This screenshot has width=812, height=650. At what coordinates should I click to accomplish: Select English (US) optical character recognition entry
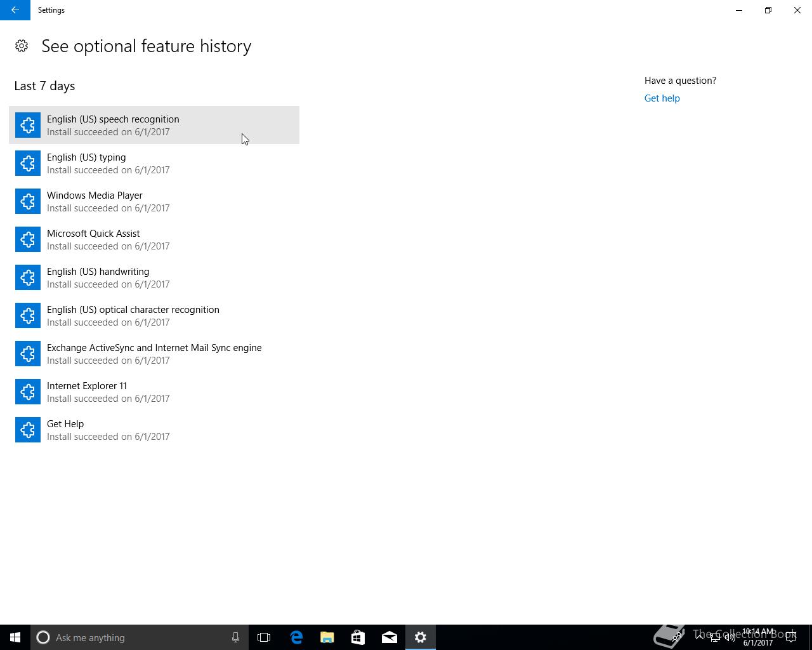(x=154, y=315)
